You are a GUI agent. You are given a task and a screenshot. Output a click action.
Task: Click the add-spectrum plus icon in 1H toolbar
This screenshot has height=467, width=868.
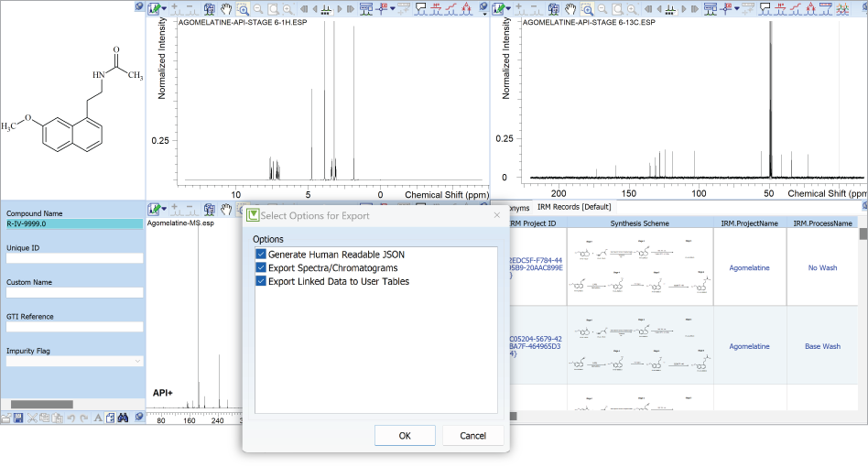[x=176, y=9]
